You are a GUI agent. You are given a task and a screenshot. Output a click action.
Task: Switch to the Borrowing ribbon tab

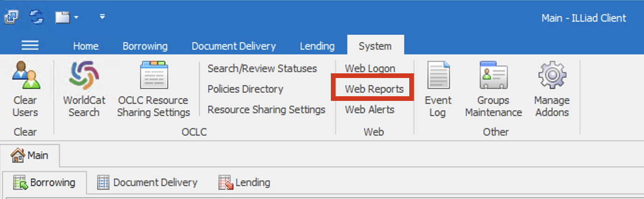(145, 46)
